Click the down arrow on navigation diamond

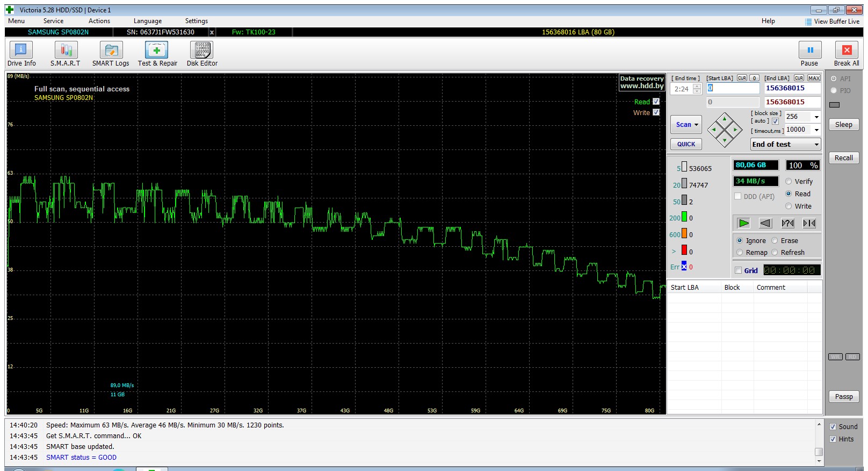click(725, 140)
